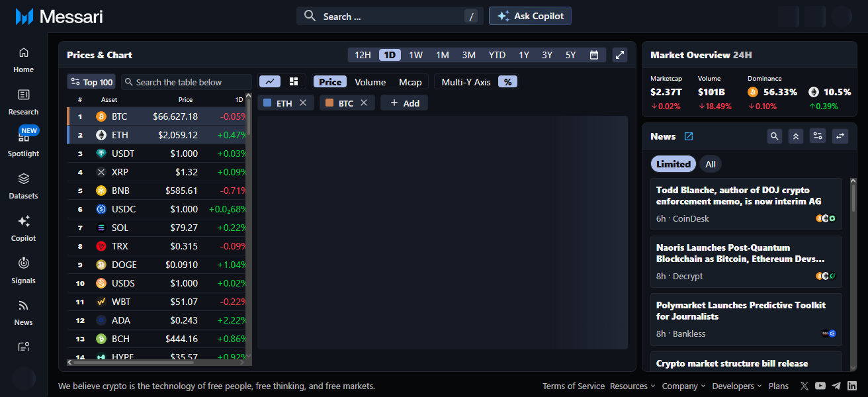The height and width of the screenshot is (397, 868).
Task: Expand the Resources footer dropdown
Action: tap(632, 386)
